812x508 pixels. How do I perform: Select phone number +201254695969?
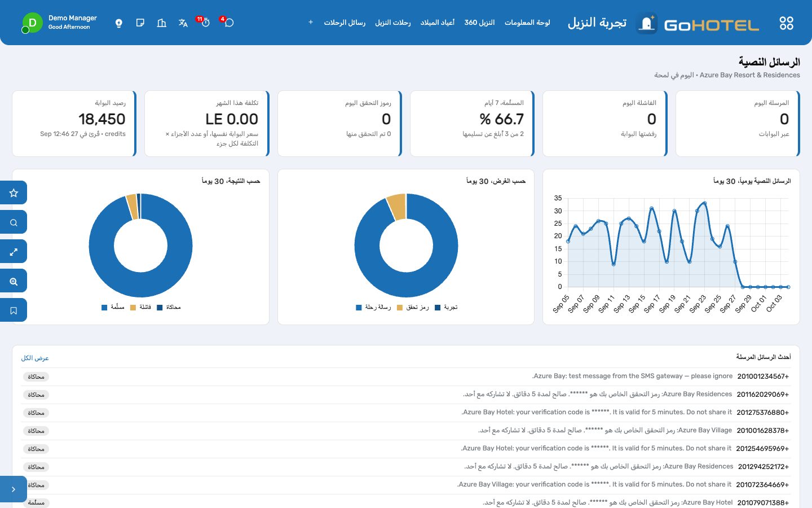click(762, 449)
